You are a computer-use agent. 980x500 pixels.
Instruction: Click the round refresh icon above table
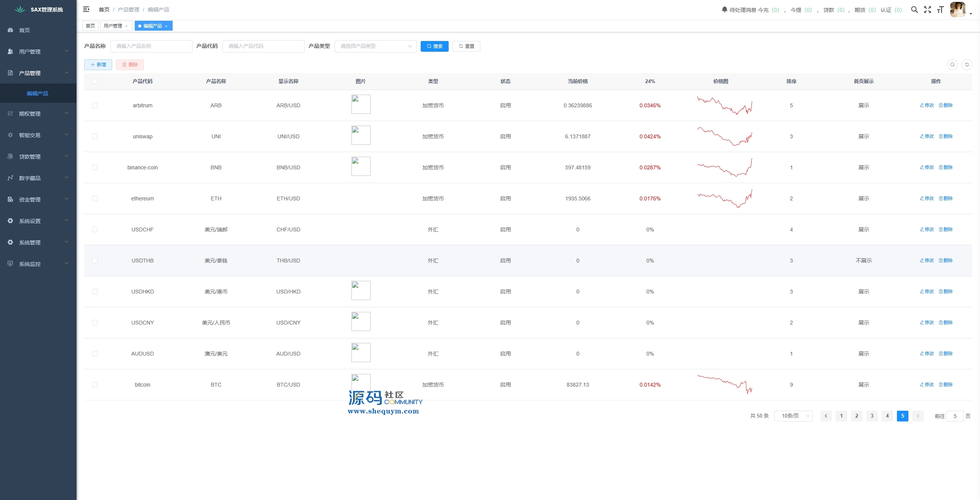(967, 65)
